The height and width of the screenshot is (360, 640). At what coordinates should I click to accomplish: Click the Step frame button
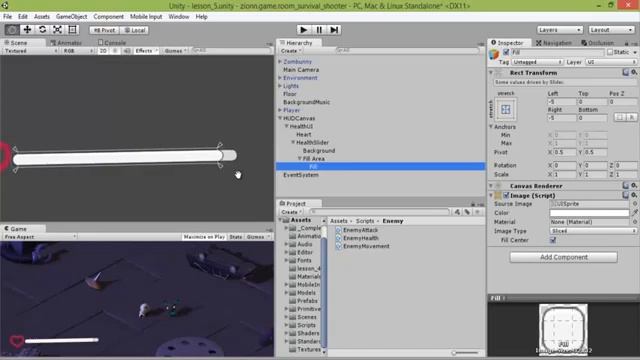[334, 30]
